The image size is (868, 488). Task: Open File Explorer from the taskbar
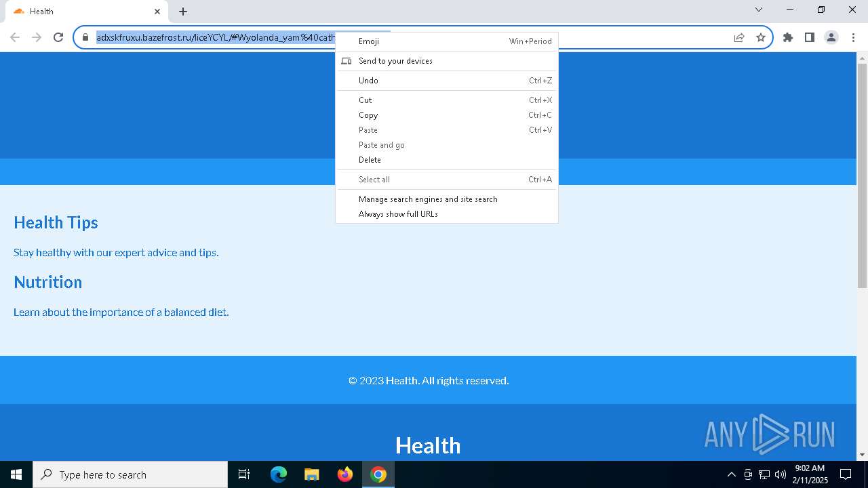point(311,474)
